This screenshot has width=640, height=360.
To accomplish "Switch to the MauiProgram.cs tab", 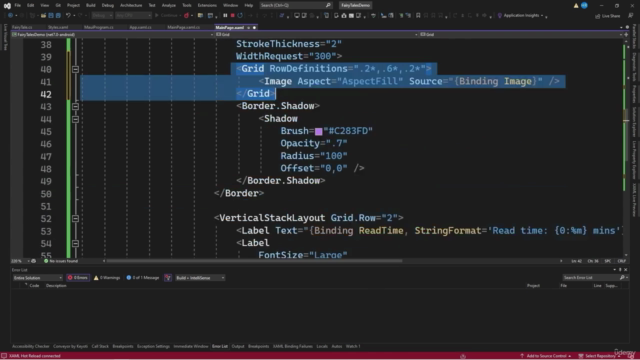I will pos(99,27).
